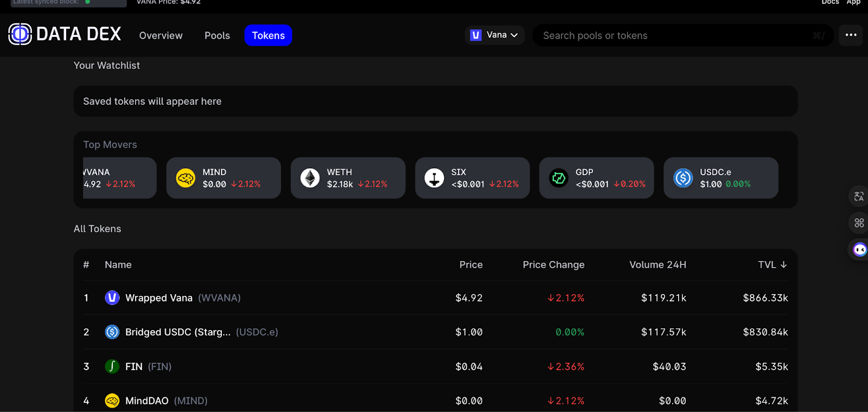Click the FIN token icon in table
This screenshot has height=412, width=868.
pos(112,366)
